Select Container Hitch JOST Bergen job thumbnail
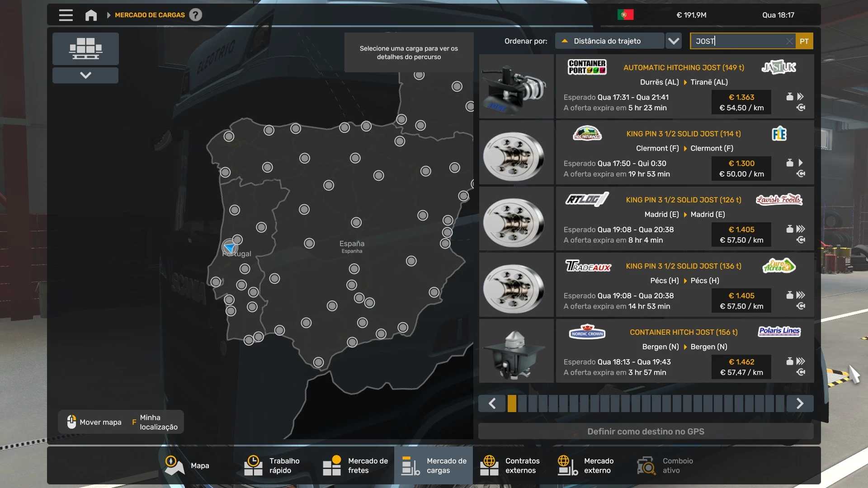This screenshot has height=488, width=868. coord(516,351)
